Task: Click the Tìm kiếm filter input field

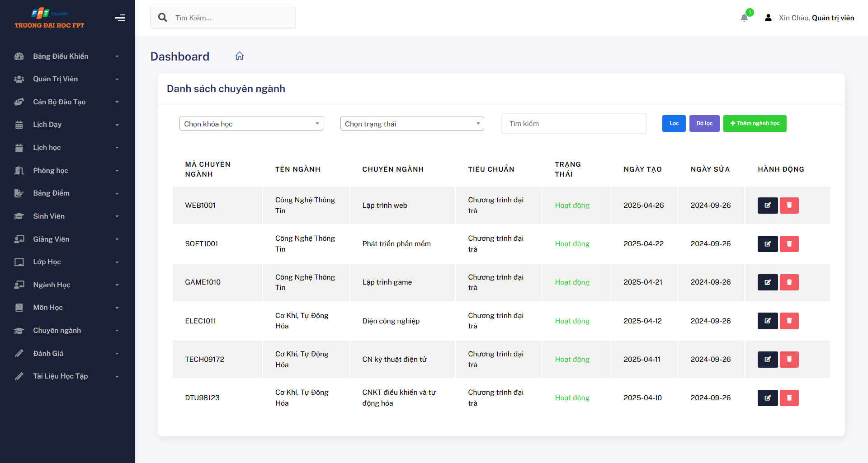Action: point(574,124)
